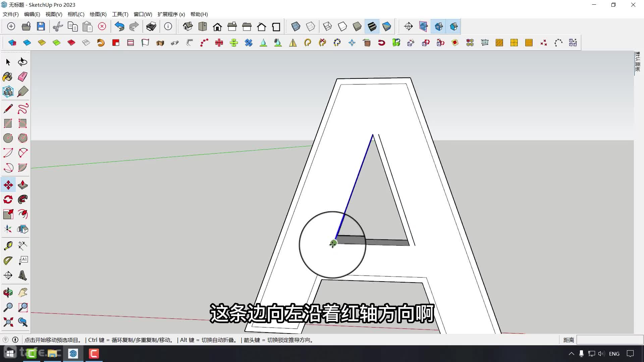Open the 相机(C) menu
The width and height of the screenshot is (644, 362).
click(76, 14)
